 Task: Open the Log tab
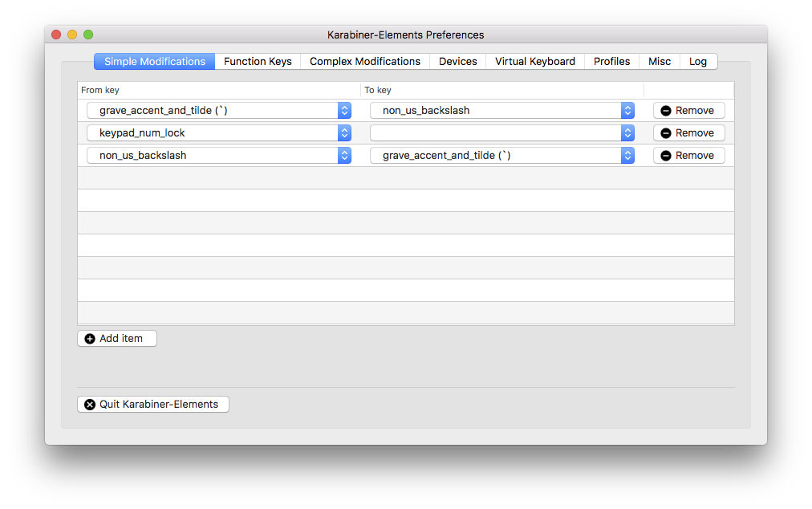pyautogui.click(x=698, y=61)
